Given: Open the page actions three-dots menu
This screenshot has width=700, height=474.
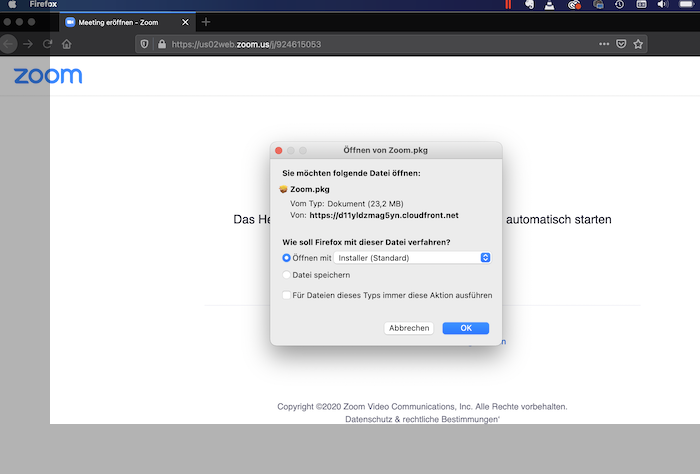Looking at the screenshot, I should (603, 44).
